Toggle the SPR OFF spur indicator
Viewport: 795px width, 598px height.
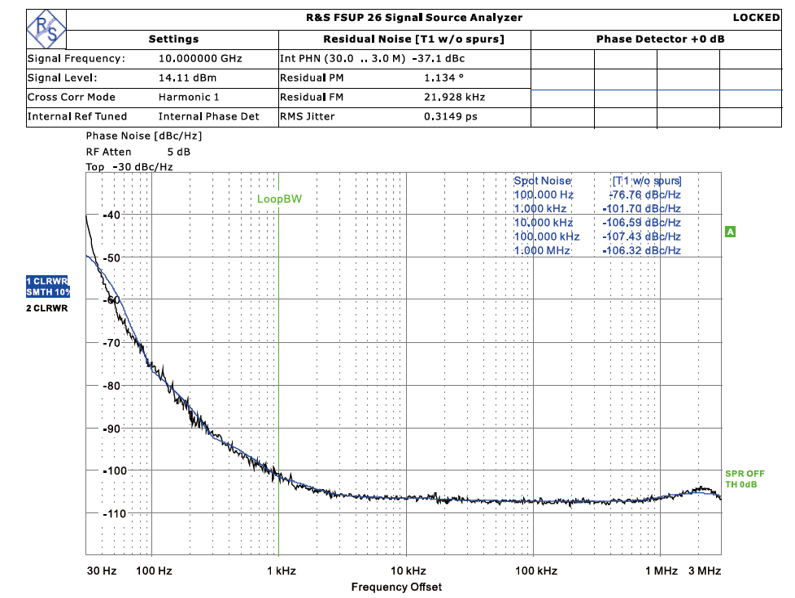click(x=744, y=473)
